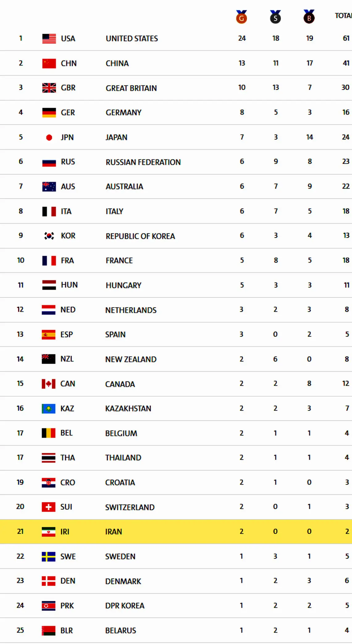Select the NEW ZEALAND country name
This screenshot has height=644, width=352.
(x=131, y=359)
